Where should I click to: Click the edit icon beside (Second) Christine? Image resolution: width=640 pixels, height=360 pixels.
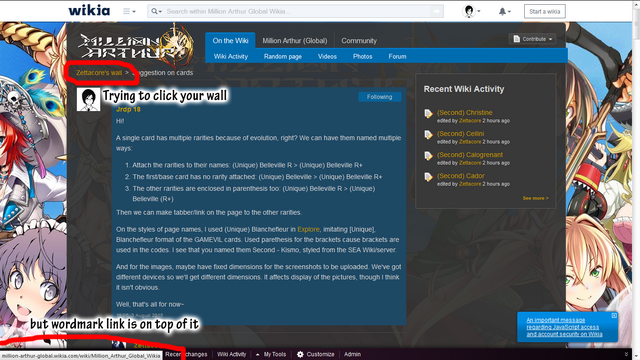[428, 114]
